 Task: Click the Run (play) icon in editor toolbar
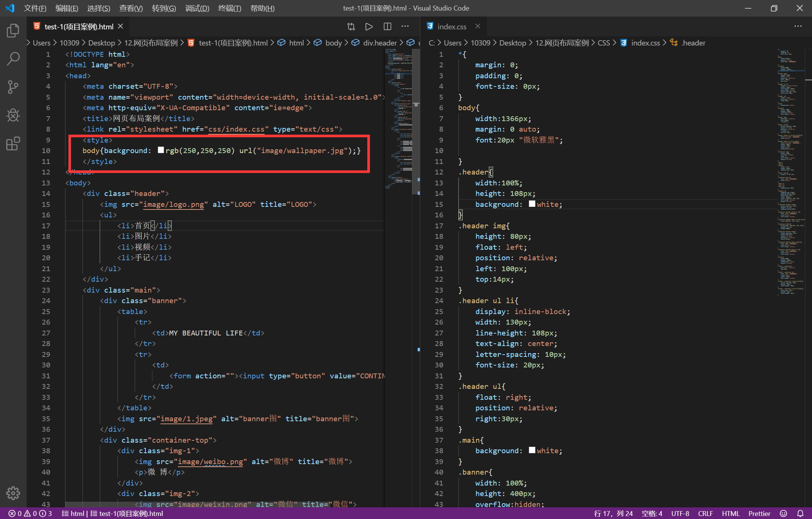click(369, 27)
